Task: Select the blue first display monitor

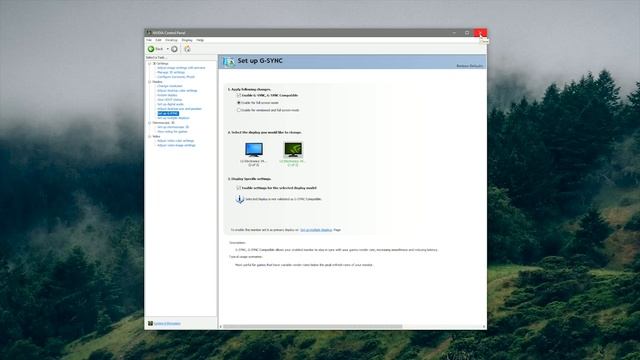Action: (254, 150)
